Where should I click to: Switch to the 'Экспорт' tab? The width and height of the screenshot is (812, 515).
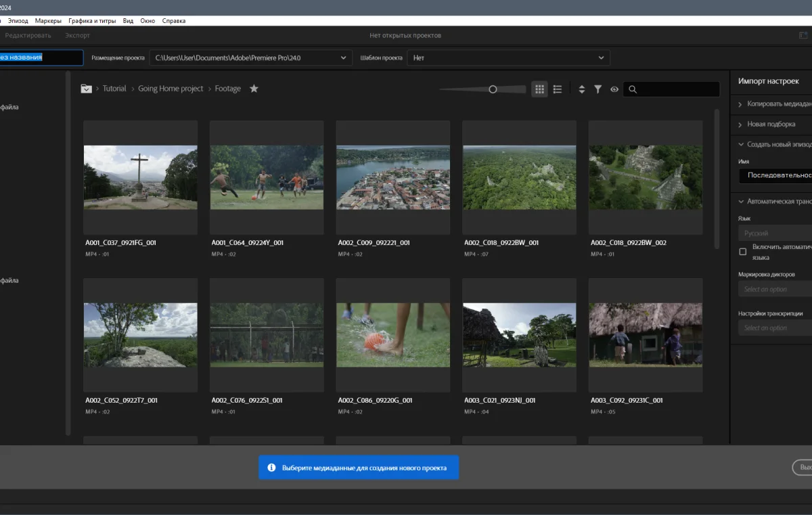pyautogui.click(x=77, y=35)
